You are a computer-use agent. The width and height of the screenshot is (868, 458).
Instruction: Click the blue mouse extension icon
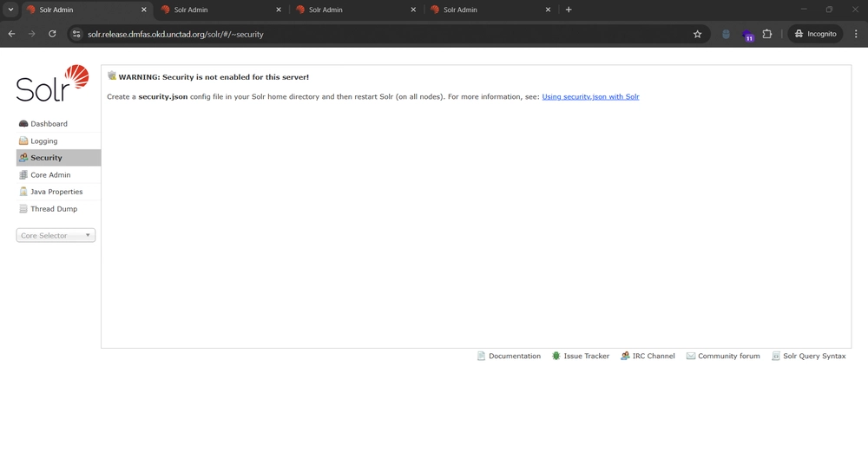[726, 34]
